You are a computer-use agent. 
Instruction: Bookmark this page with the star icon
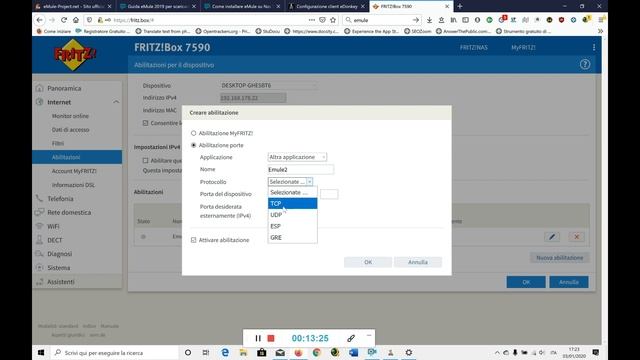(333, 20)
